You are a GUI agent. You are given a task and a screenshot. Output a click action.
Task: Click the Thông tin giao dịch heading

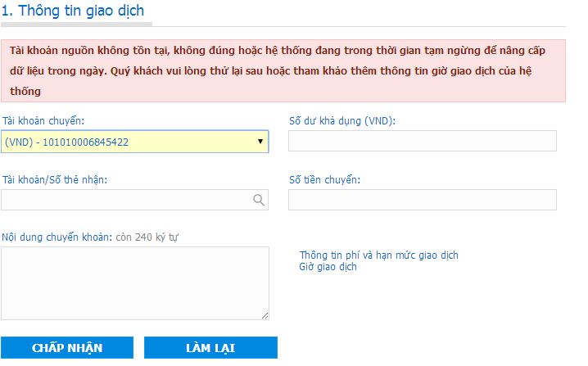pyautogui.click(x=73, y=11)
